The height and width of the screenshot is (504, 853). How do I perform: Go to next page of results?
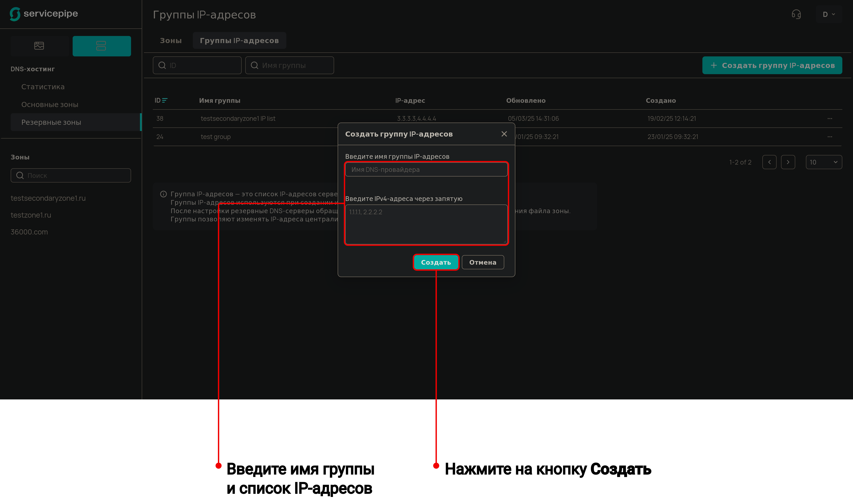(x=788, y=162)
